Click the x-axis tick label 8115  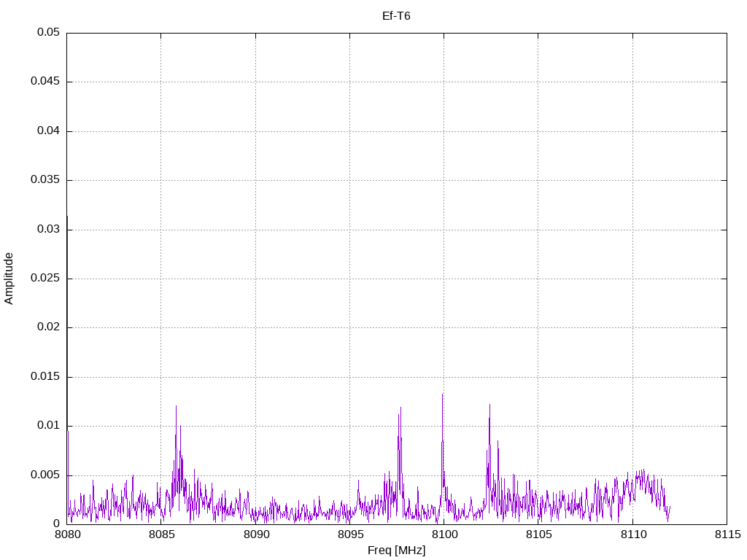point(727,534)
